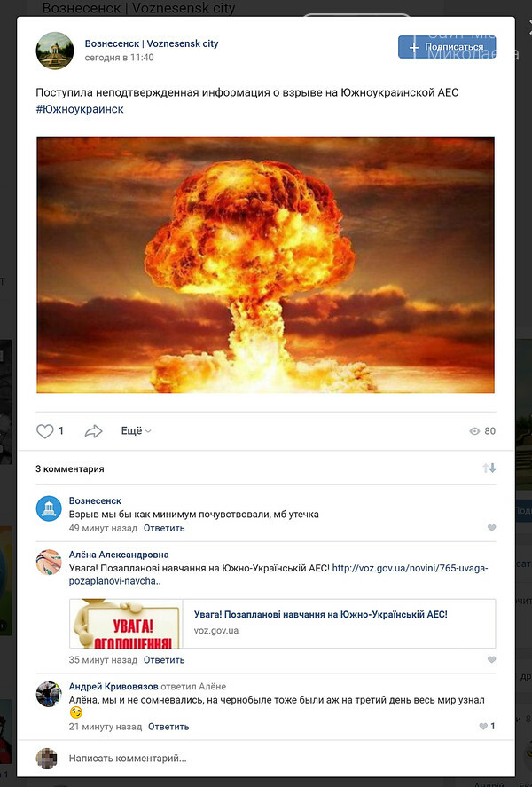Like the post with heart icon
Image resolution: width=532 pixels, height=787 pixels.
44,431
